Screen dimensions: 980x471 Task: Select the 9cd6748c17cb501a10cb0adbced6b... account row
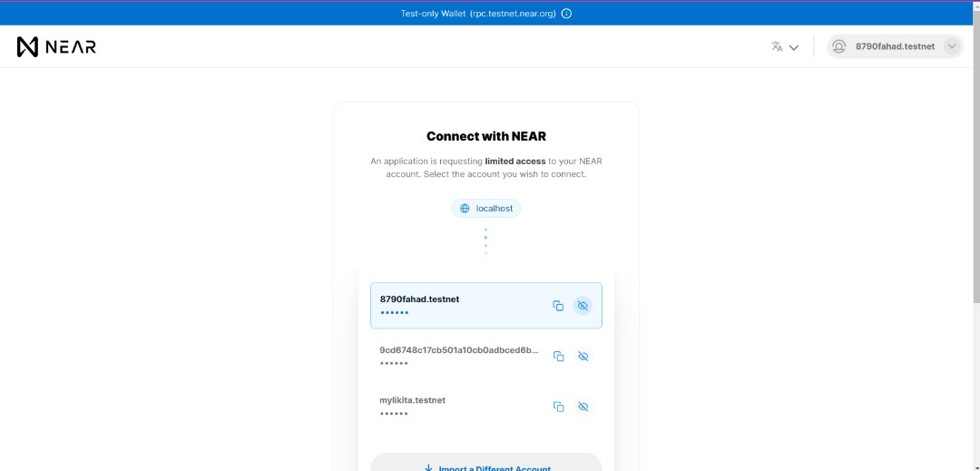[486, 356]
